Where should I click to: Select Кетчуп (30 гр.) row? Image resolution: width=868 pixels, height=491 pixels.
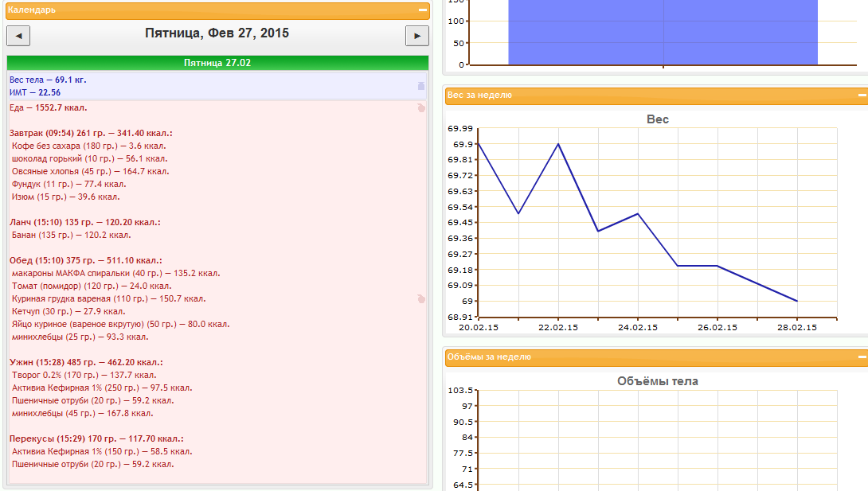pos(68,311)
